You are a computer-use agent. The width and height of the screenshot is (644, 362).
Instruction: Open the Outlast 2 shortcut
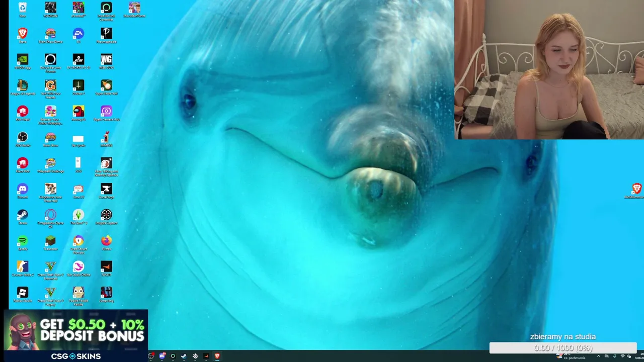[x=78, y=87]
